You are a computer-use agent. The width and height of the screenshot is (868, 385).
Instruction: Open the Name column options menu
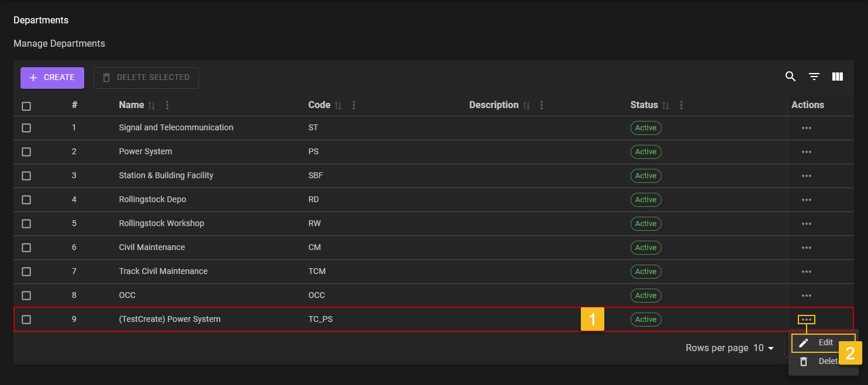(x=167, y=106)
